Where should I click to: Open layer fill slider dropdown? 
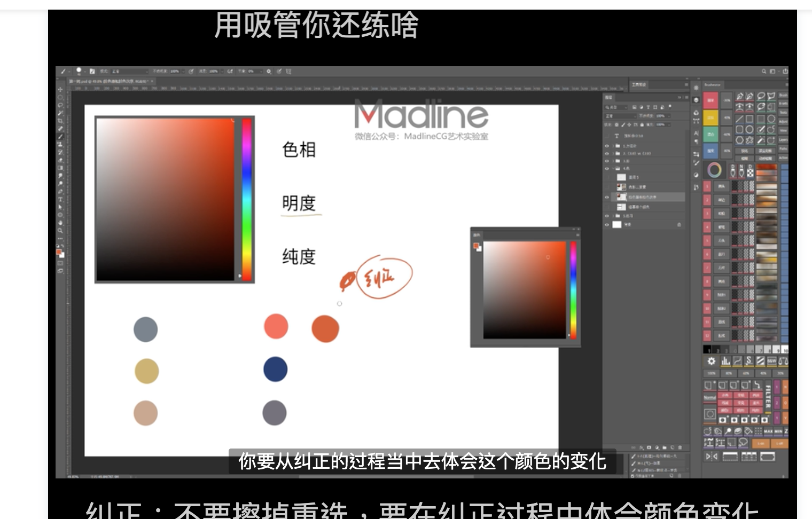(x=669, y=125)
